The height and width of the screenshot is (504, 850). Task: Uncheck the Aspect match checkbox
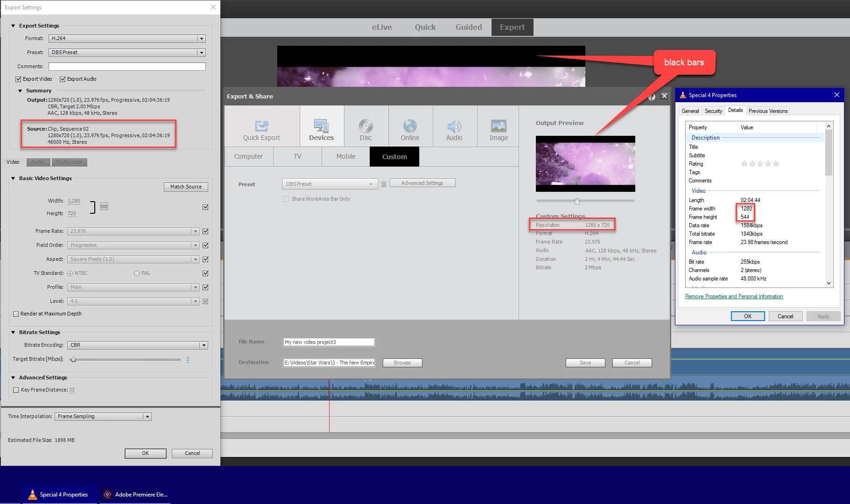[205, 259]
